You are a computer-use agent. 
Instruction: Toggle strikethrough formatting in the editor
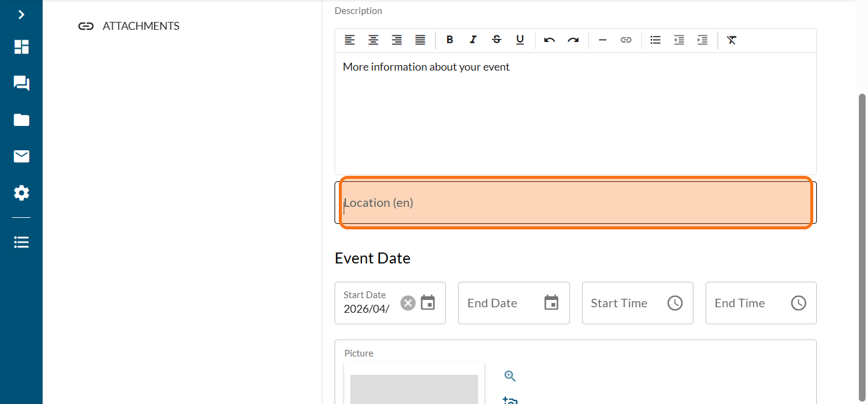496,40
